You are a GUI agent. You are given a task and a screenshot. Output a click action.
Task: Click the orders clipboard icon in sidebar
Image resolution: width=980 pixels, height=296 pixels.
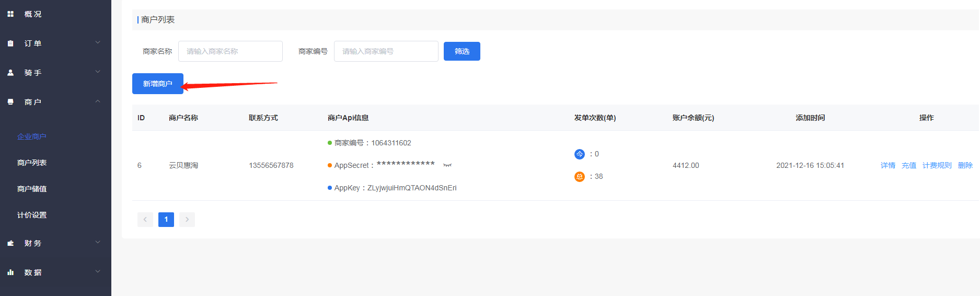[x=10, y=43]
